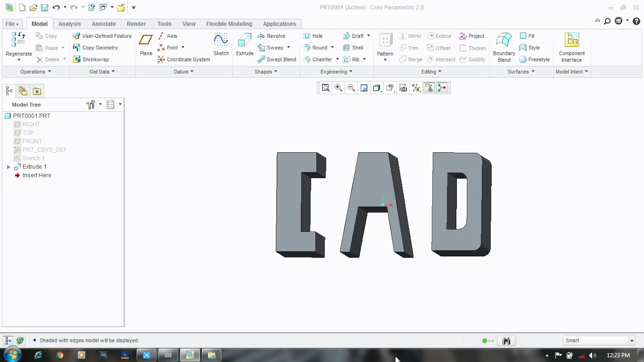The width and height of the screenshot is (644, 362).
Task: Toggle the Model Tree tab icon
Action: 9,91
